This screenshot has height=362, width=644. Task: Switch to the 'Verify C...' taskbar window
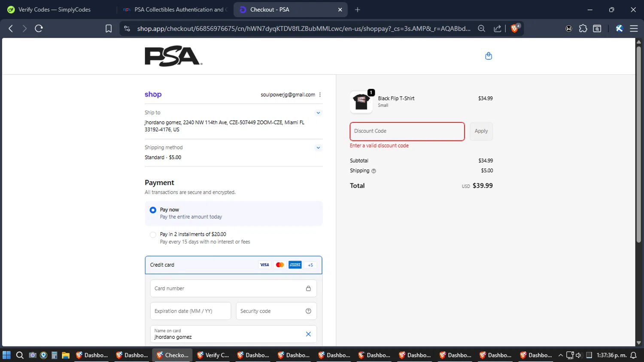tap(213, 355)
